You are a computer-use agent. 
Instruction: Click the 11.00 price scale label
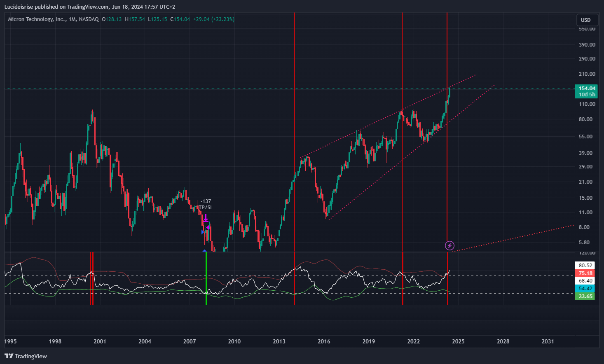(x=585, y=212)
